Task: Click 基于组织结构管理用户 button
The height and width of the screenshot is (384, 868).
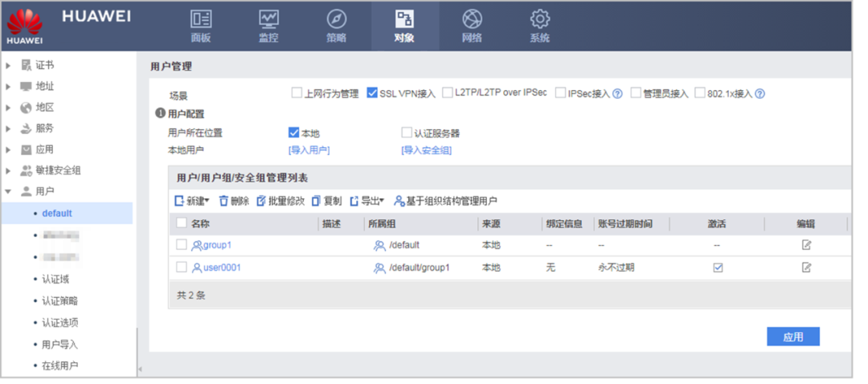Action: [x=445, y=202]
